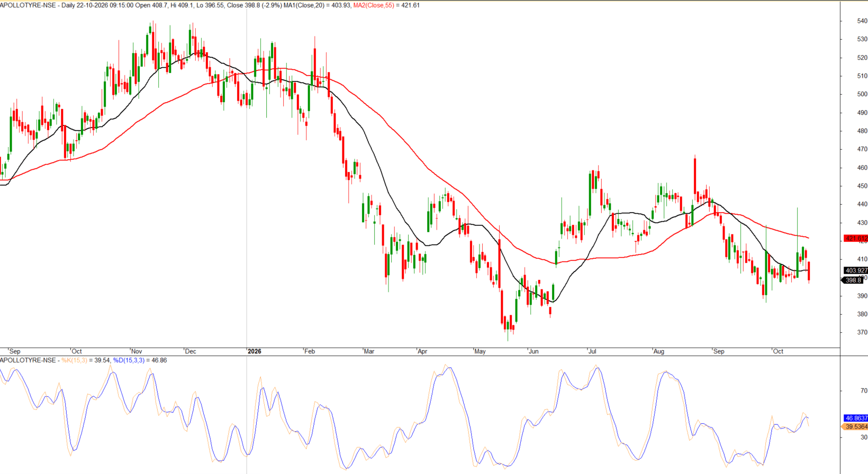Select the blue %D(15,3,3) = 46.86 label
Viewport: 868px width, 474px height.
coord(140,360)
